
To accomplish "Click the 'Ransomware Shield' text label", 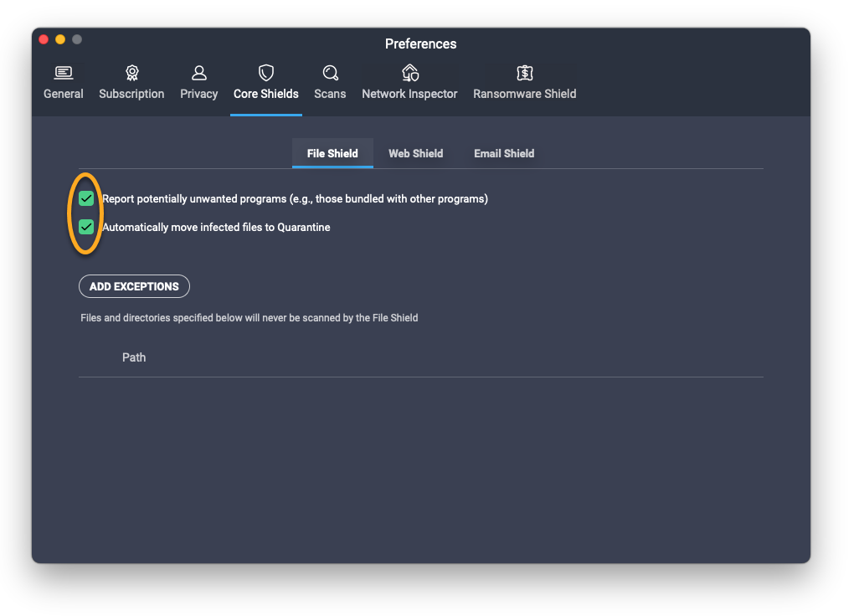I will (x=524, y=94).
